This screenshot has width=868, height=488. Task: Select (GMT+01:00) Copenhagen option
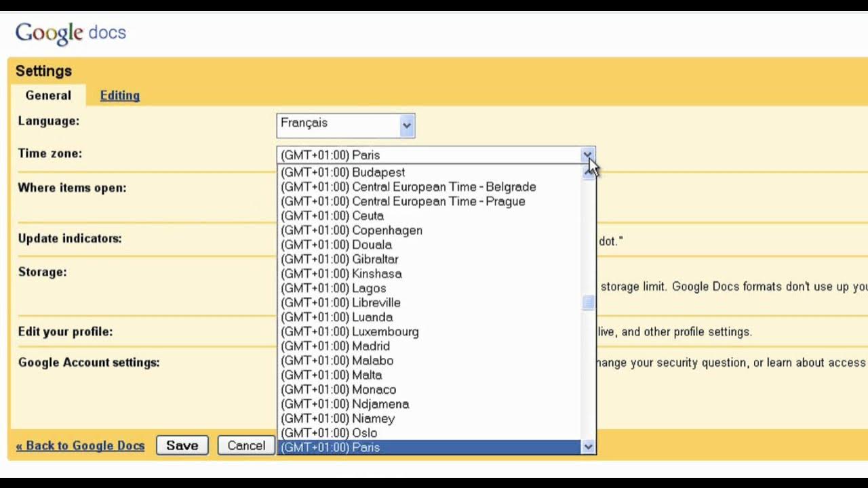[429, 230]
